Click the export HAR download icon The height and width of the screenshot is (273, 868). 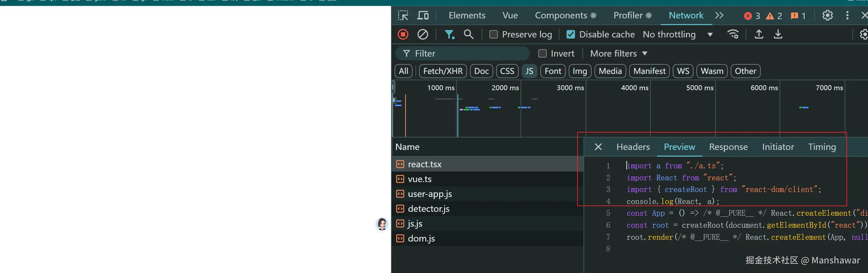(778, 34)
